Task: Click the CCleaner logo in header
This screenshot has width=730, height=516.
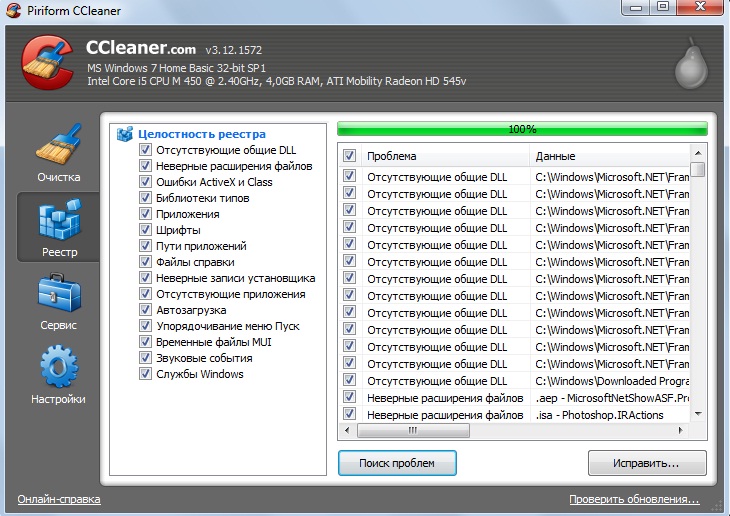Action: [x=47, y=62]
